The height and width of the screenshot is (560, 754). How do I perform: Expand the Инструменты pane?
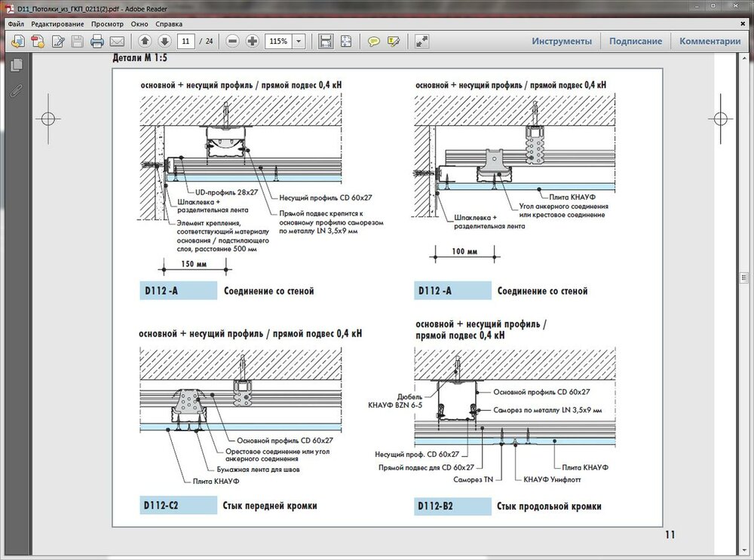[562, 41]
